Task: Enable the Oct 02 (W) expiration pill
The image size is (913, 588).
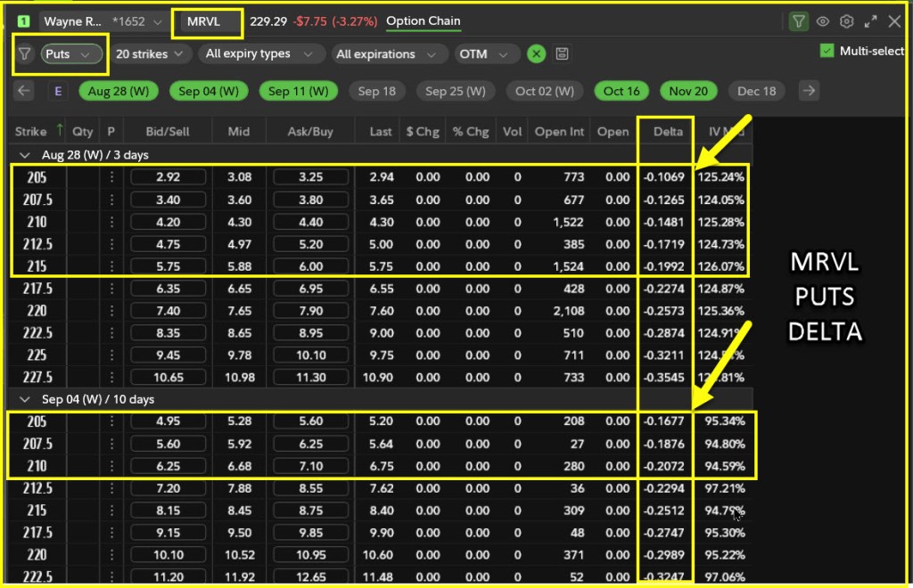Action: 545,91
